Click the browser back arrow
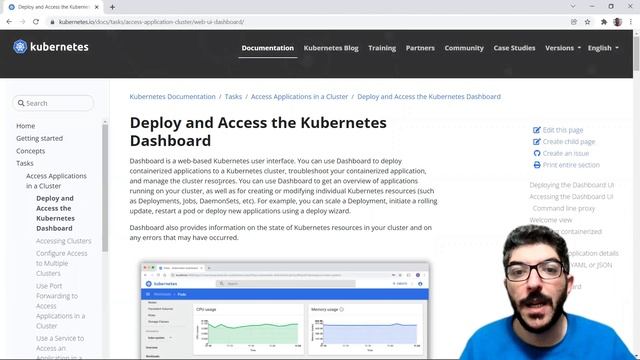The height and width of the screenshot is (360, 640). click(x=9, y=22)
